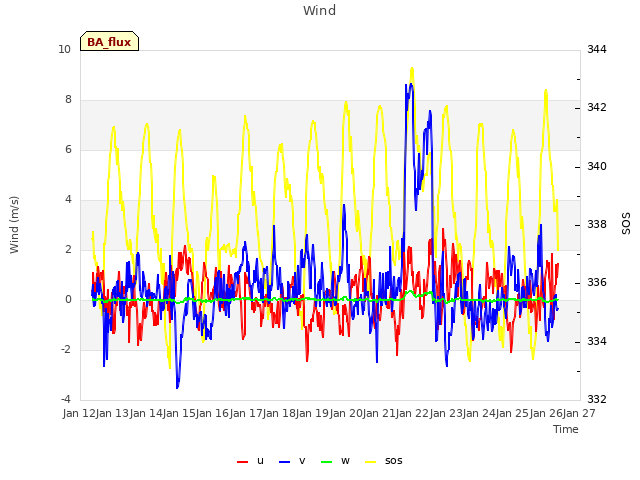Screen dimensions: 640x480
Task: Click the 'Jan 20' x-axis tick label
Action: click(346, 413)
